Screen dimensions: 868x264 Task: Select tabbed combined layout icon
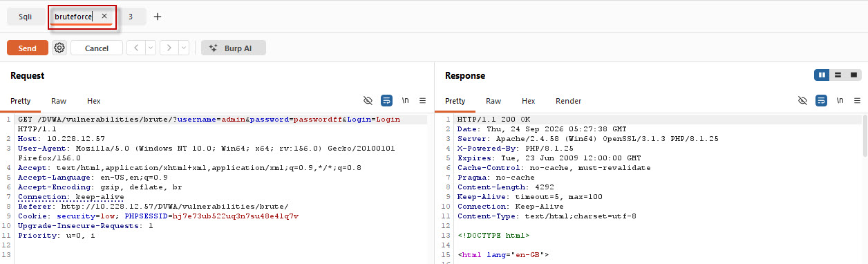pos(853,75)
